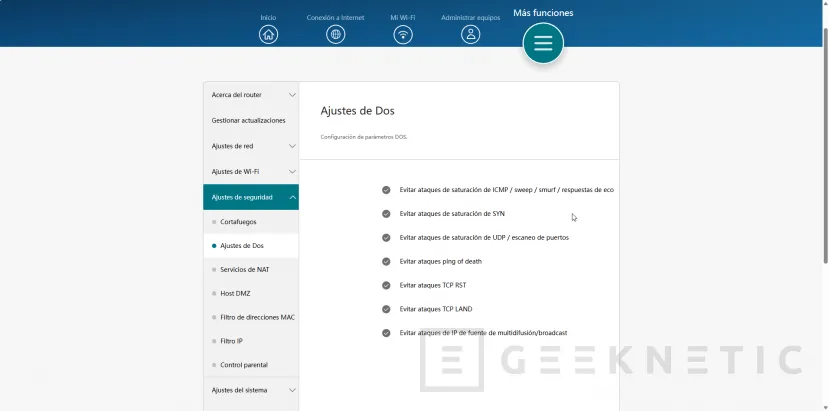Open the Administrar equipos user icon
Viewport: 829px width, 411px height.
(x=470, y=34)
